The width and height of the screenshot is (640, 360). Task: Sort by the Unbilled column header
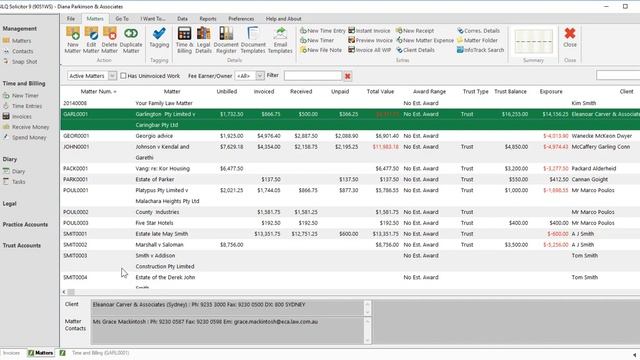(227, 91)
